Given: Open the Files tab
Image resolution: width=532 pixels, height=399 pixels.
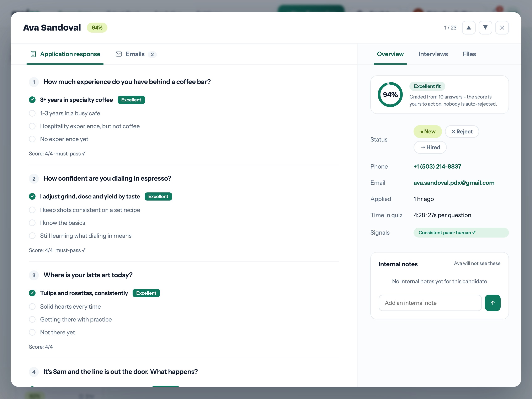Looking at the screenshot, I should [469, 54].
